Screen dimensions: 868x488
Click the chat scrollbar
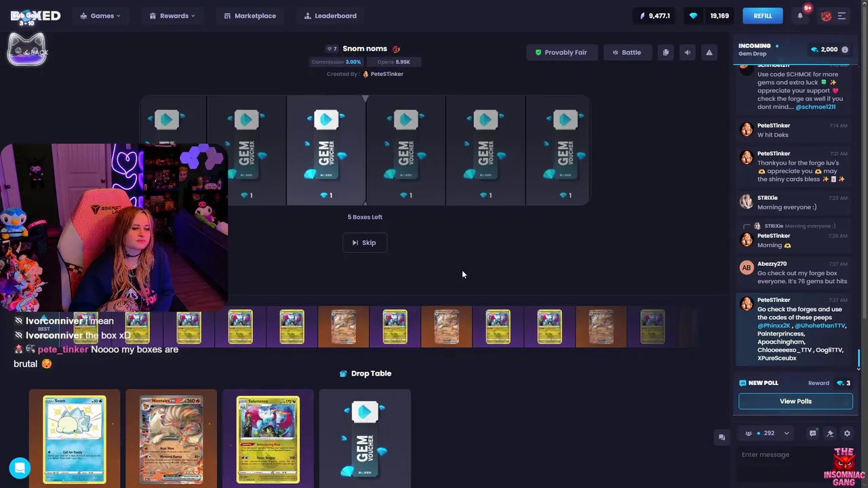tap(859, 358)
